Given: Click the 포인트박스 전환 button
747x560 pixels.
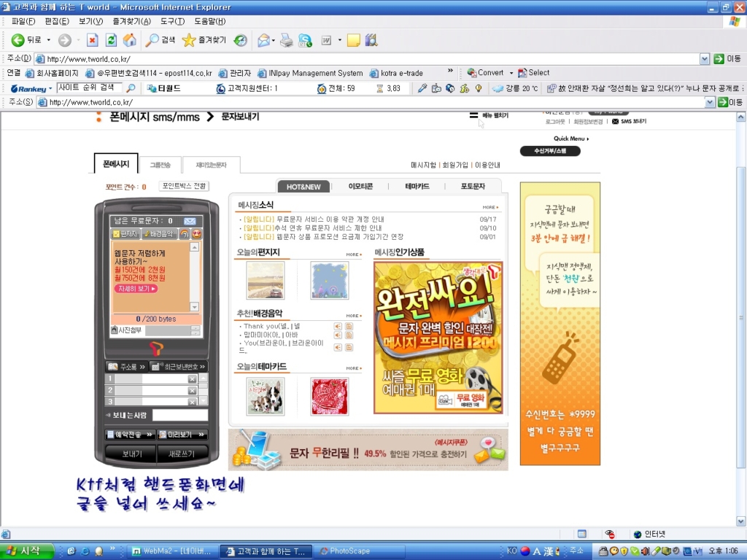Looking at the screenshot, I should coord(184,186).
